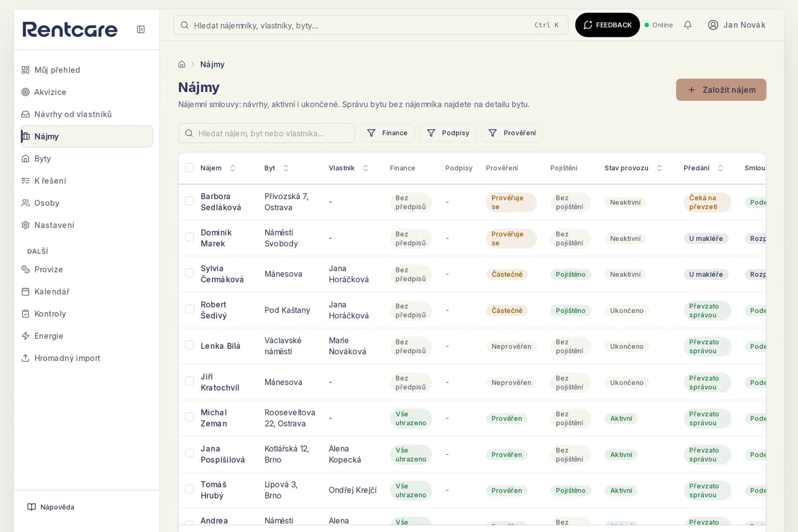Image resolution: width=798 pixels, height=532 pixels.
Task: Sort table by Nájem column arrows
Action: [233, 168]
